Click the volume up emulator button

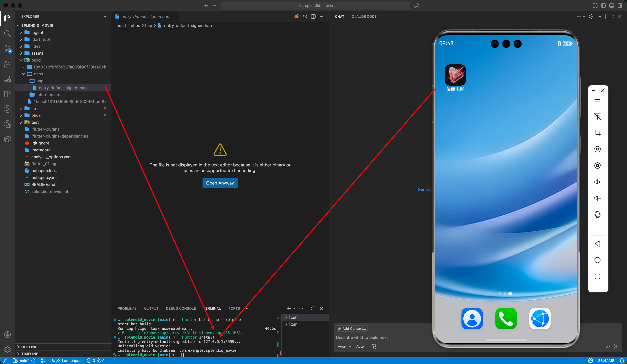[x=597, y=182]
